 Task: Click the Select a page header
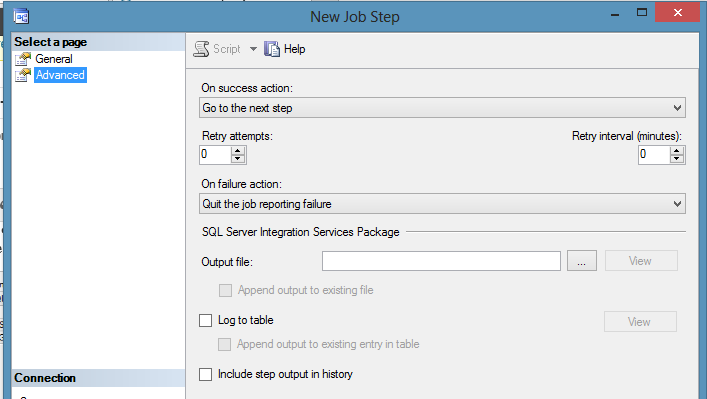[50, 42]
